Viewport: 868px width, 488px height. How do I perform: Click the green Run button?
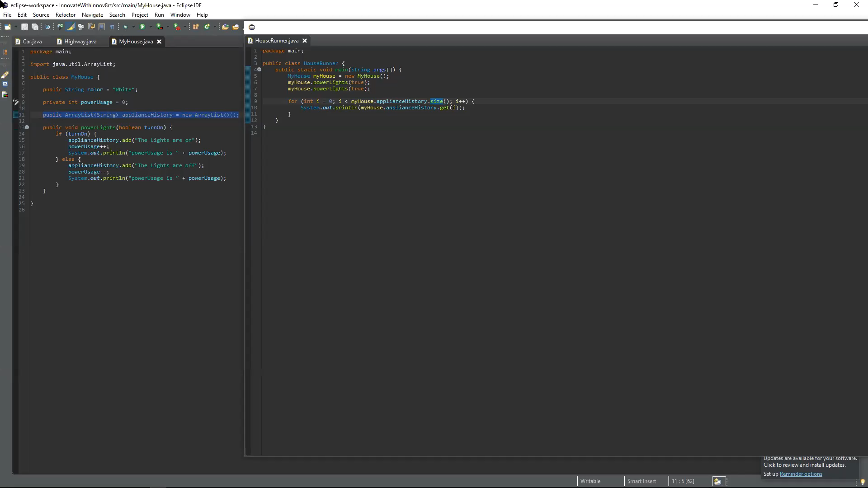(142, 27)
